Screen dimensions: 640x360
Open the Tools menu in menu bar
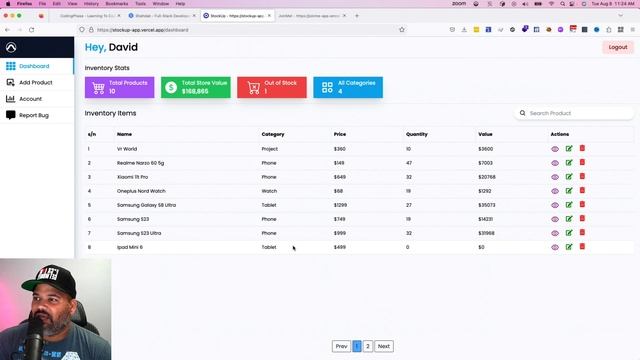[x=140, y=4]
